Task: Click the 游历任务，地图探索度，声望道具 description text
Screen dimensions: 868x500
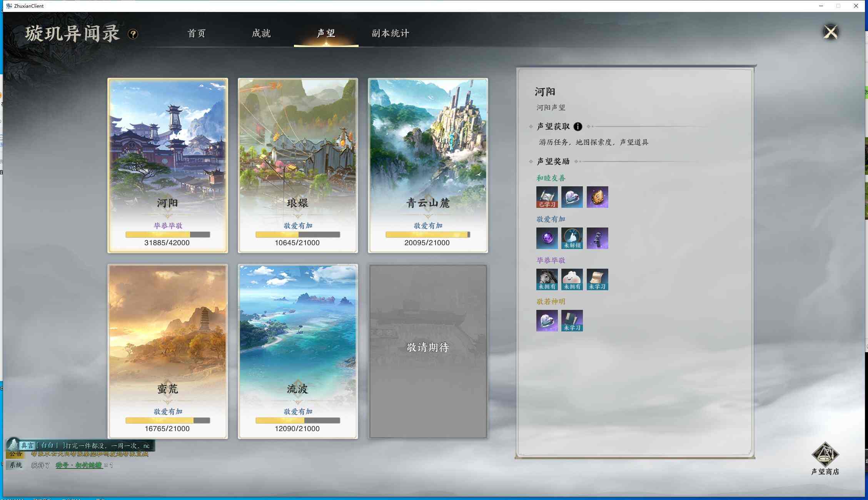Action: 594,142
